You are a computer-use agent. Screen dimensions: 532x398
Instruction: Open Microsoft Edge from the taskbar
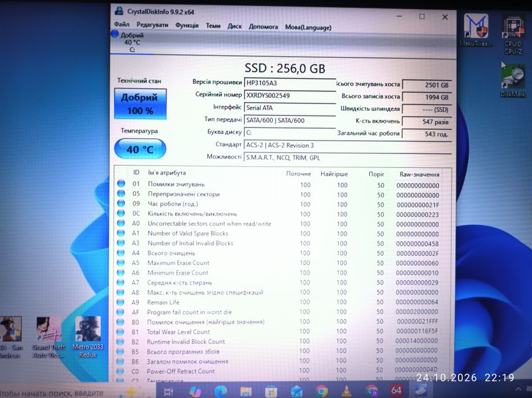(220, 392)
